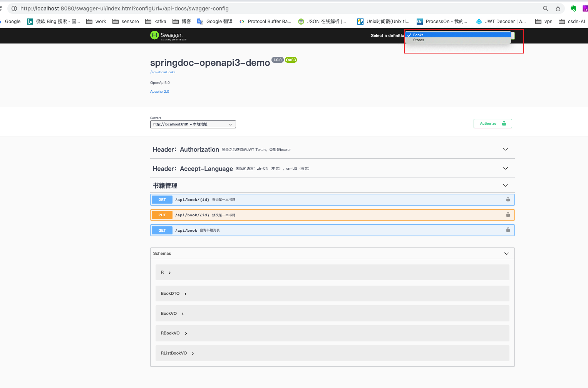
Task: Collapse the 书籍管理 section
Action: pos(505,185)
